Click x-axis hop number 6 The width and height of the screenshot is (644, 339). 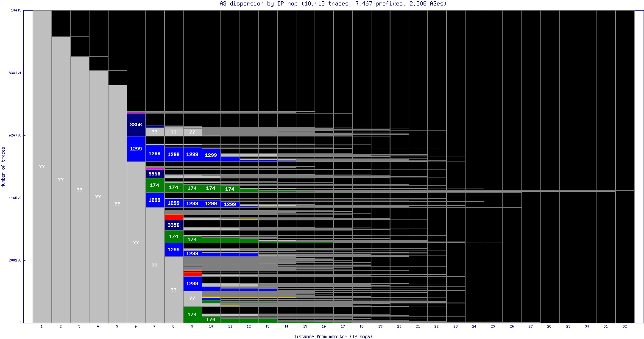click(136, 327)
